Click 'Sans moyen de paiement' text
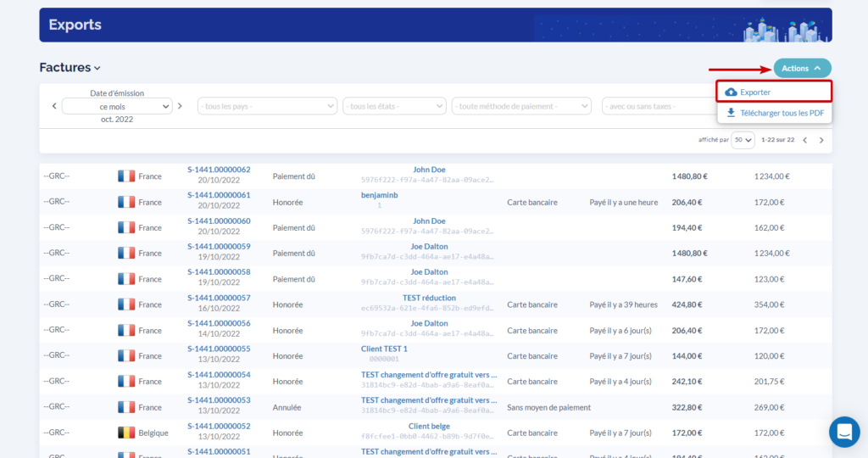 click(x=548, y=407)
